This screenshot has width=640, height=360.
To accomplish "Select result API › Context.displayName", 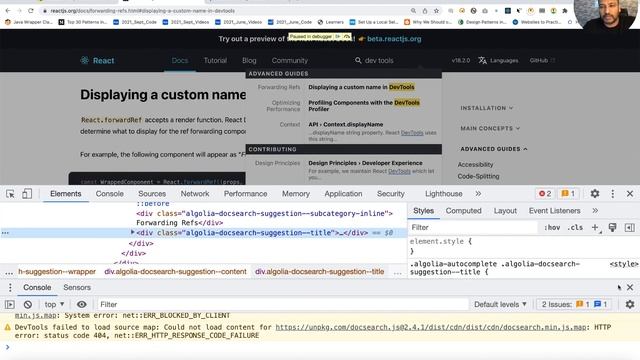I will pyautogui.click(x=345, y=124).
